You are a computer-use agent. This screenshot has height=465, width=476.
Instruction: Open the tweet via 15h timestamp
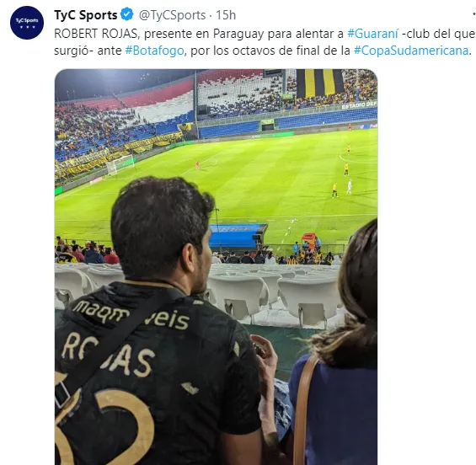[226, 15]
